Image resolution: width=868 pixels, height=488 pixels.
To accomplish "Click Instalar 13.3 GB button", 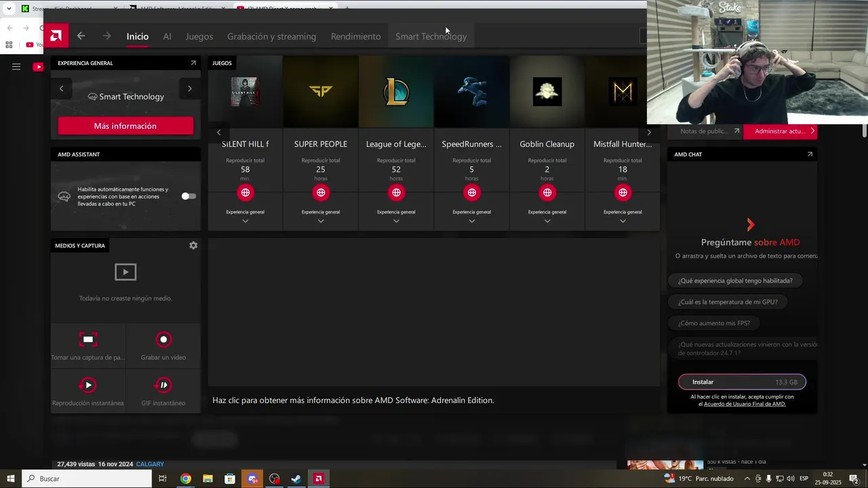I will point(742,382).
